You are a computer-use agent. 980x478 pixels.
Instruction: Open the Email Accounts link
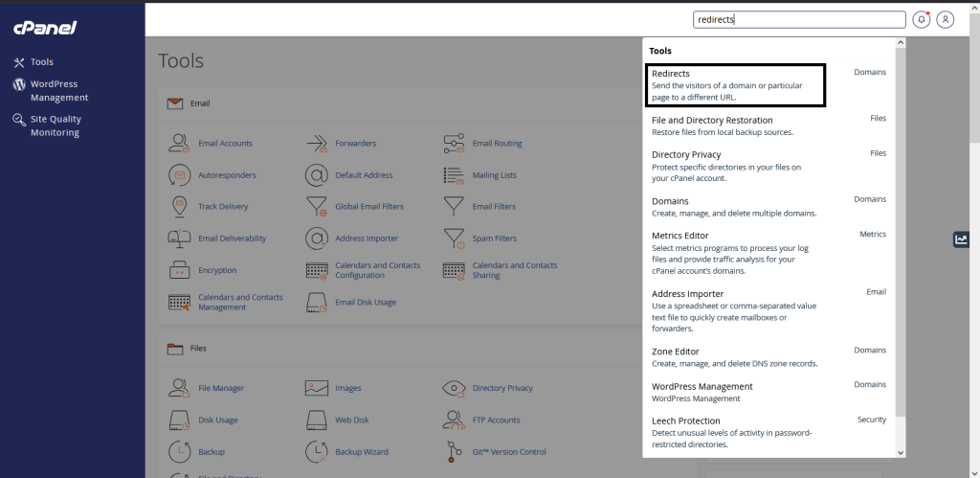[225, 144]
